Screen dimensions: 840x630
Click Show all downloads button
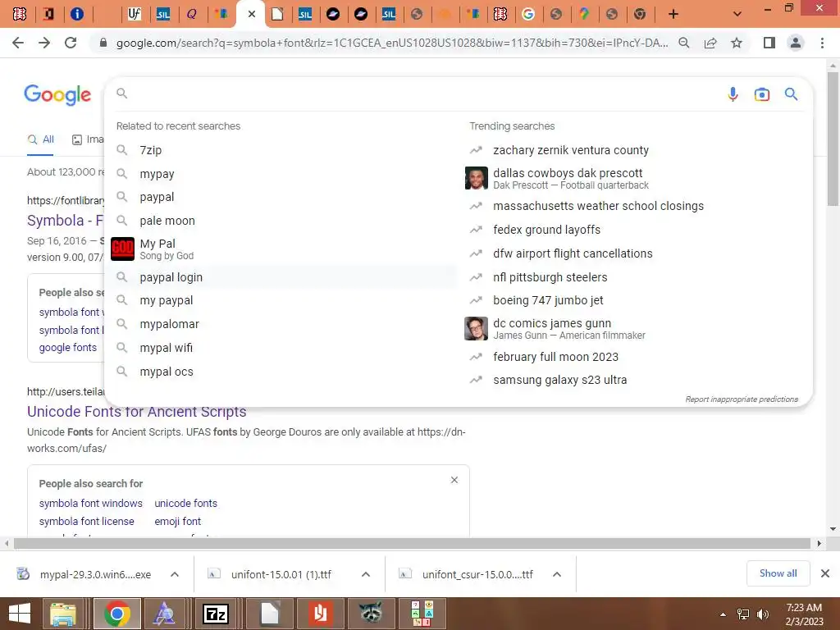coord(778,573)
